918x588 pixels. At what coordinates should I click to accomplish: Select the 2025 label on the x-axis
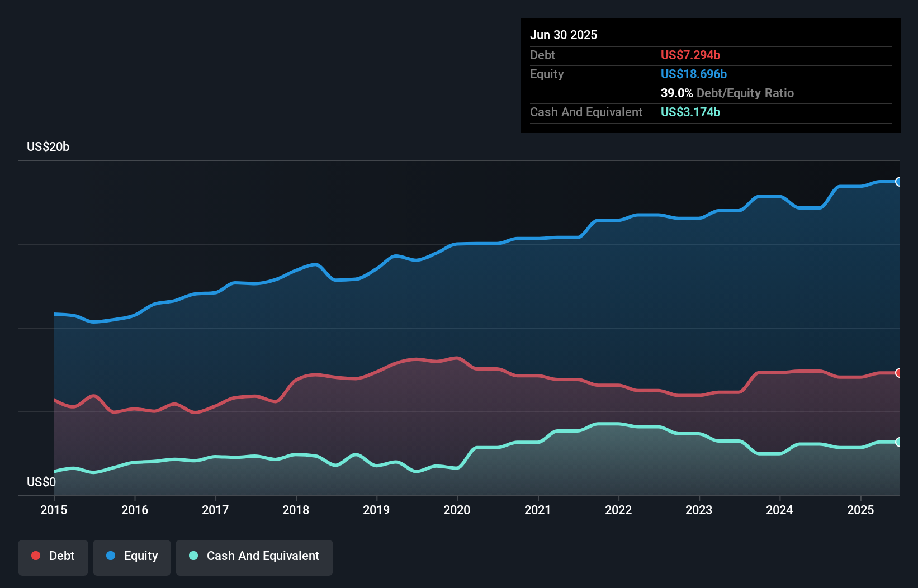coord(861,510)
